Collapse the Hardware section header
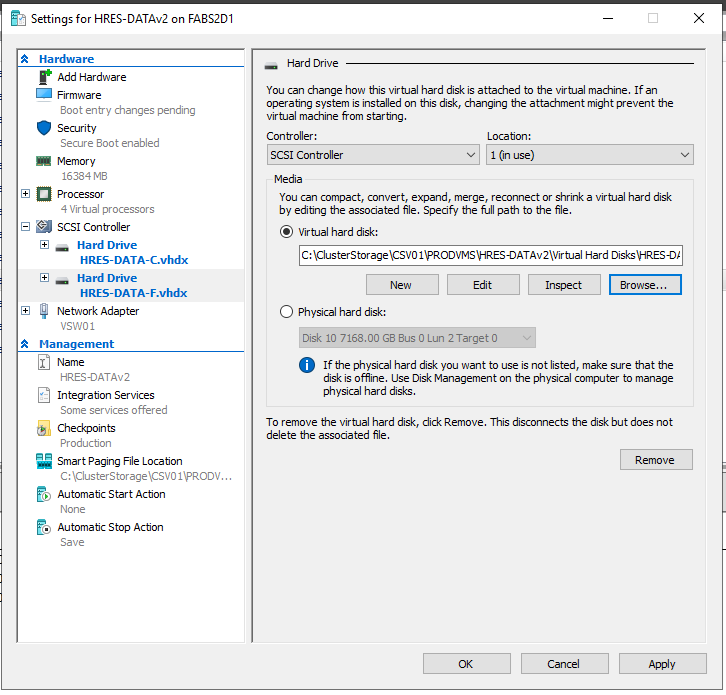Screen dimensions: 726x695 tap(26, 59)
